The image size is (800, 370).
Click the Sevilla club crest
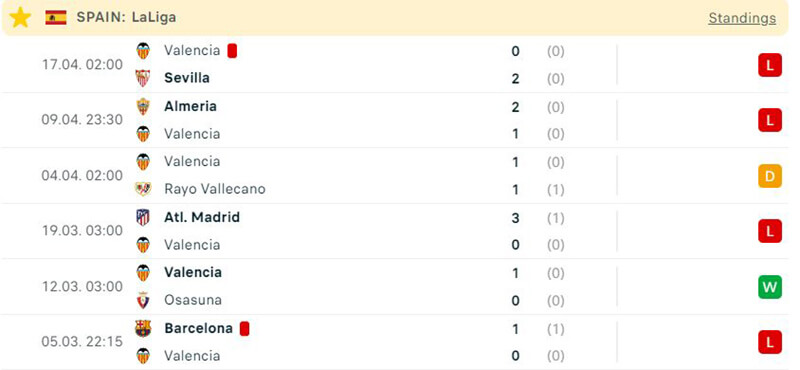(143, 78)
